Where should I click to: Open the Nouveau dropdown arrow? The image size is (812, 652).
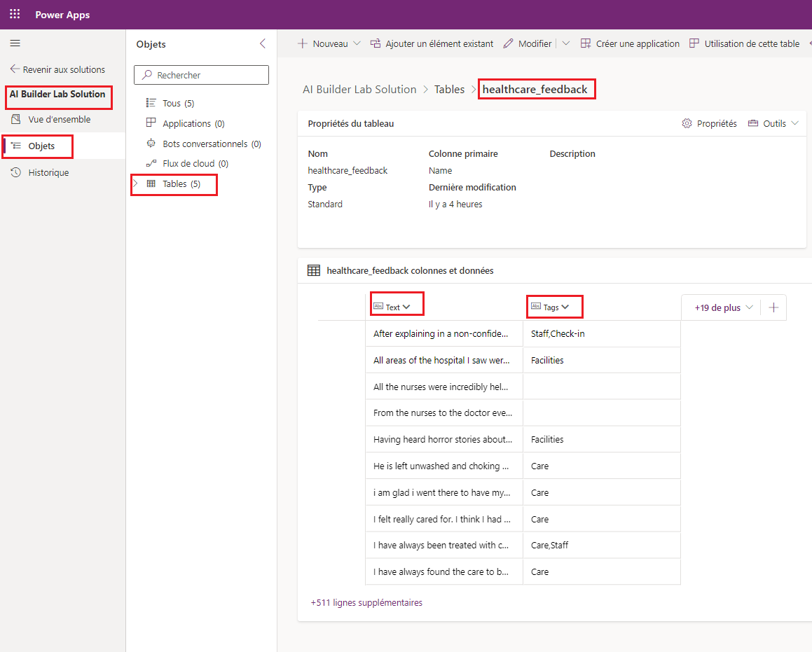(x=357, y=43)
